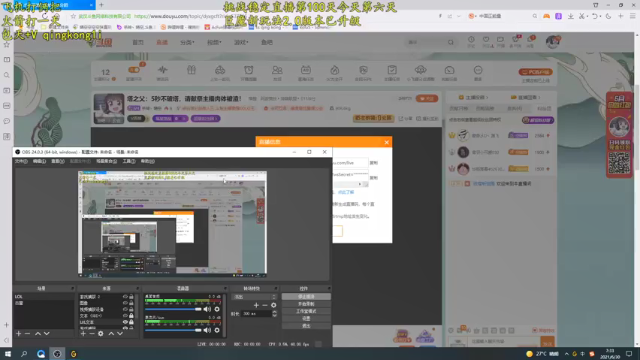Click the fire icon in Douyu toolbar
The image size is (640, 360).
point(334,70)
